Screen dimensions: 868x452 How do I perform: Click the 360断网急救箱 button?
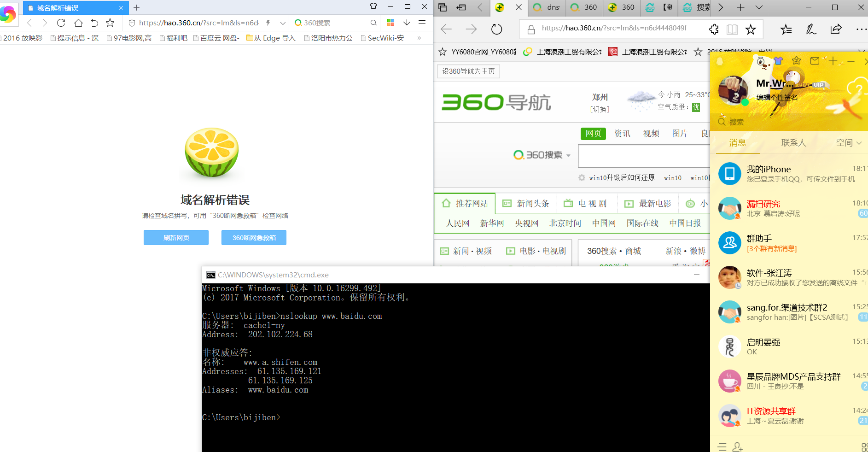(254, 238)
